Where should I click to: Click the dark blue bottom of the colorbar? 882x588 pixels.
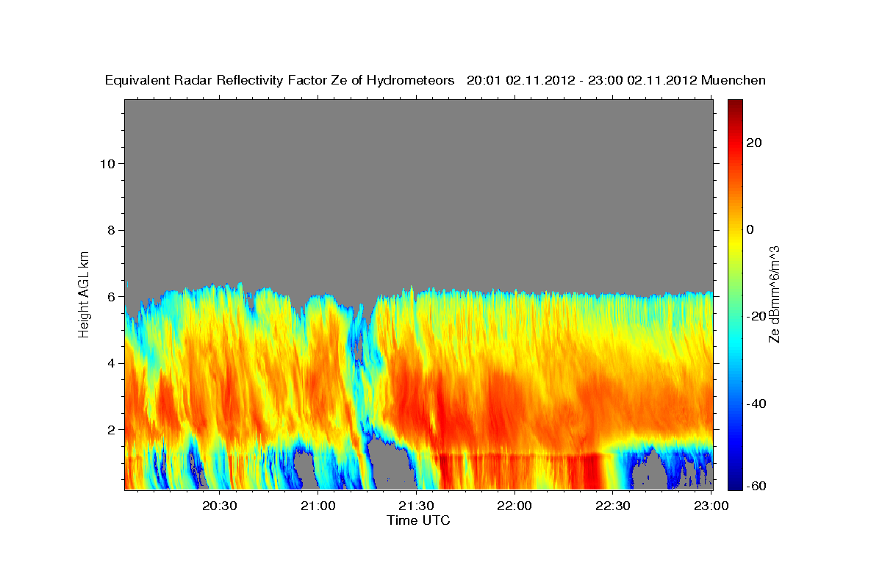click(734, 484)
